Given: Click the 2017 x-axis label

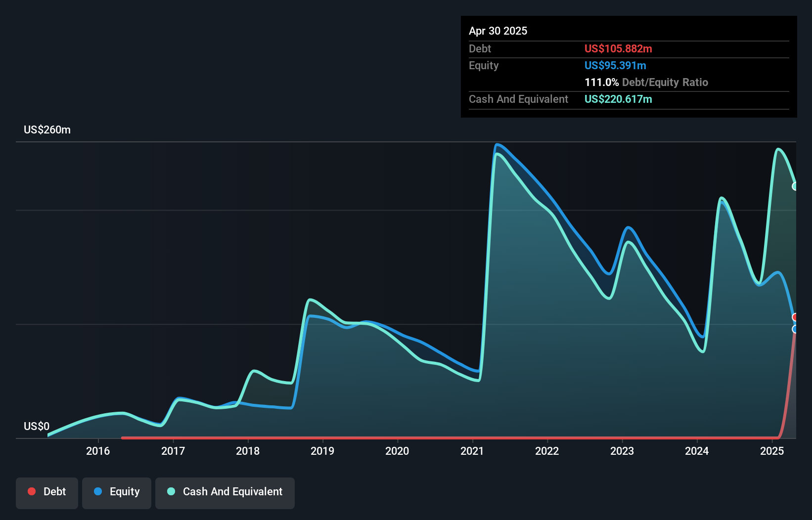Looking at the screenshot, I should click(173, 451).
